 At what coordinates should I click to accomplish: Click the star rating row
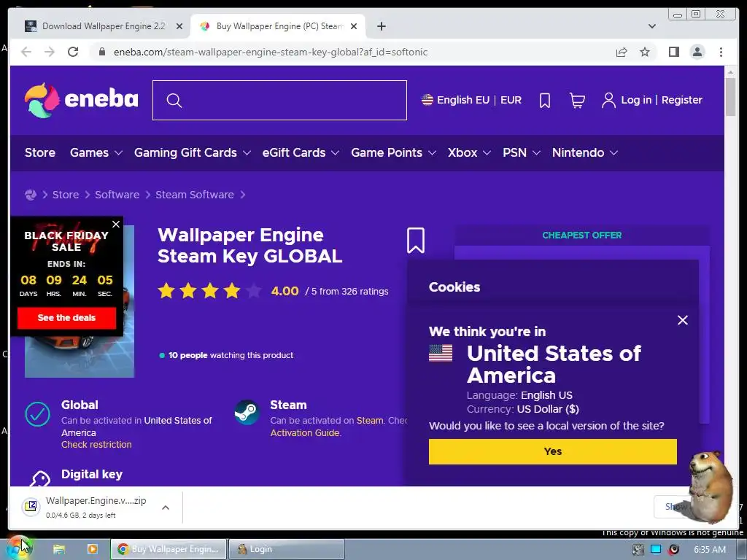tap(209, 290)
